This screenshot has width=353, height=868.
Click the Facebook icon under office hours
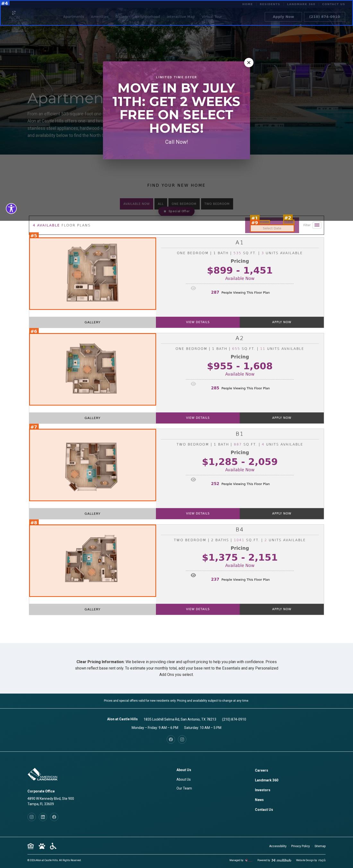[171, 739]
